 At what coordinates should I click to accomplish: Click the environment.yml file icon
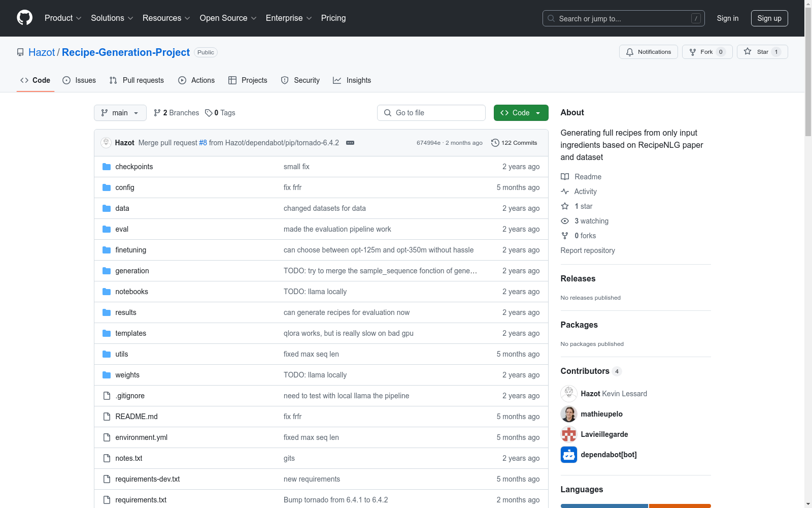tap(107, 437)
